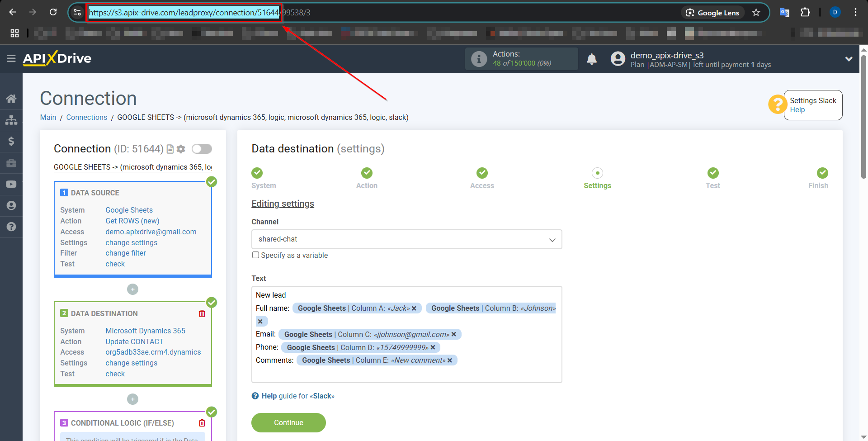Click the ApiX-Drive logo
This screenshot has width=868, height=441.
(x=57, y=58)
